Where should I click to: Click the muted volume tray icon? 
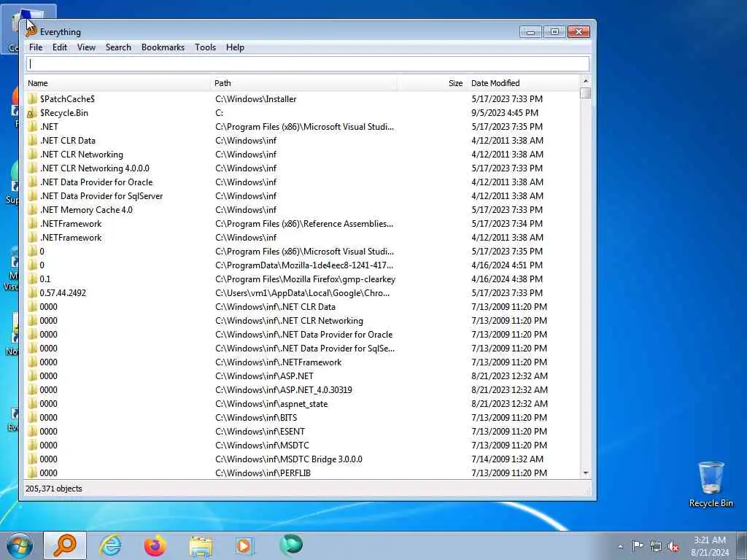tap(673, 546)
